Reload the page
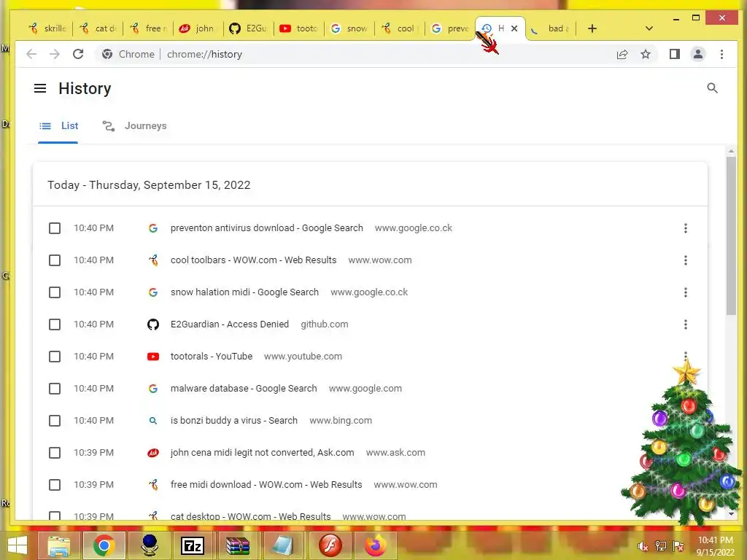This screenshot has width=747, height=560. point(78,54)
